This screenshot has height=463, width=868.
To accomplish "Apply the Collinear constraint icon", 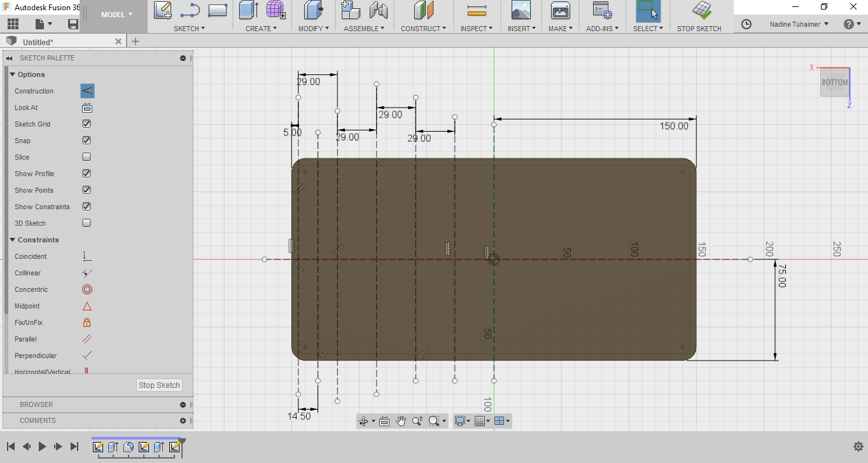I will [x=87, y=273].
